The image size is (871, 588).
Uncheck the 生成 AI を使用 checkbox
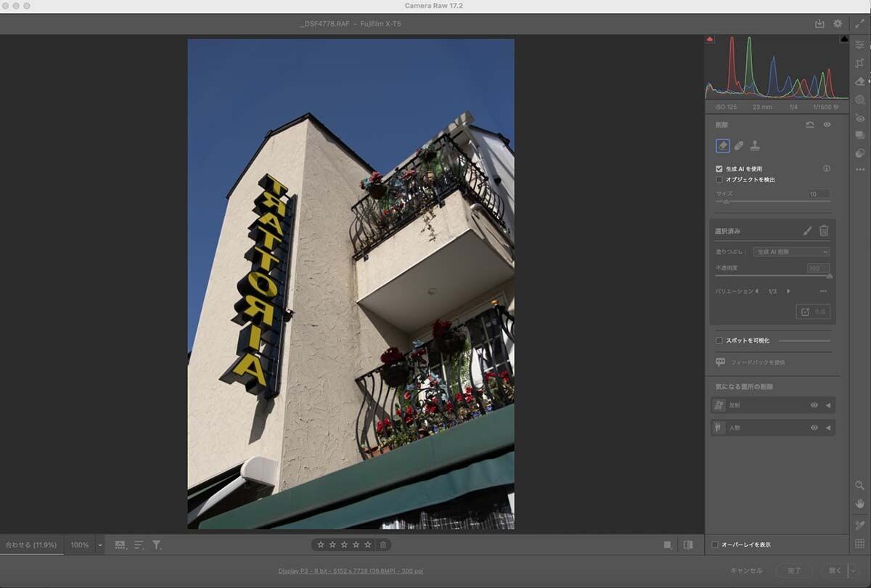pos(719,168)
